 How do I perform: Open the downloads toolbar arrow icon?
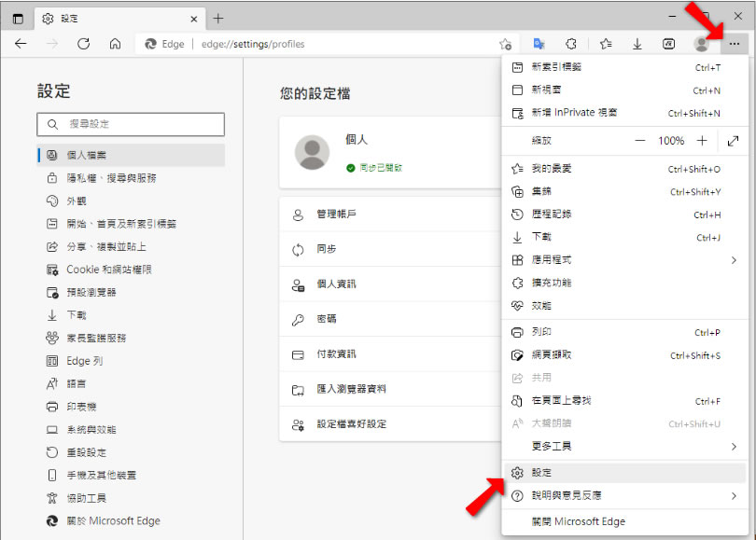coord(637,44)
